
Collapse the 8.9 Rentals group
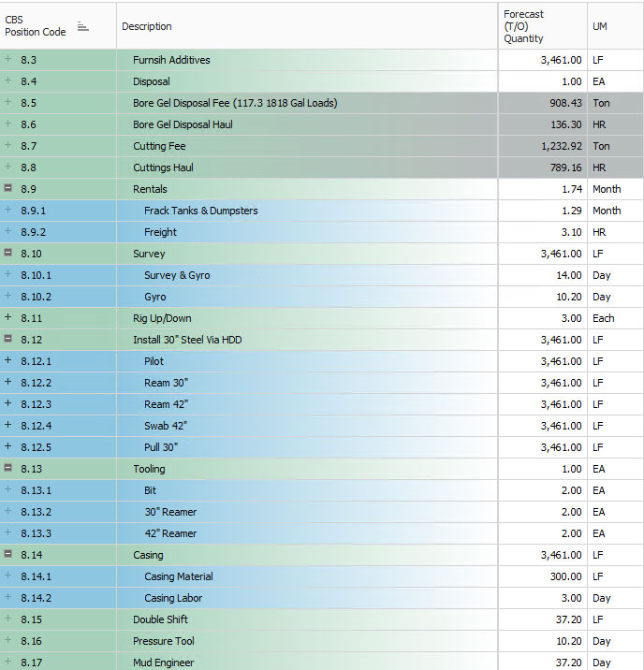[7, 188]
